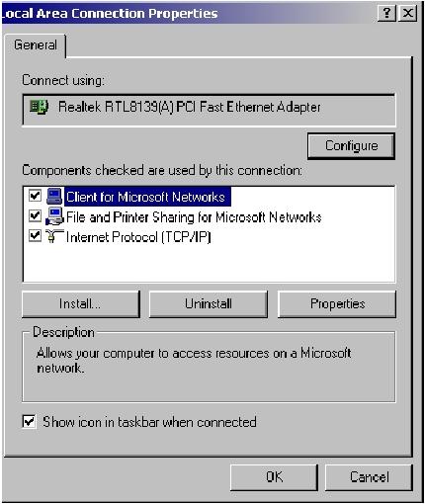Click the Install... button
Screen dimensions: 425x504
81,304
